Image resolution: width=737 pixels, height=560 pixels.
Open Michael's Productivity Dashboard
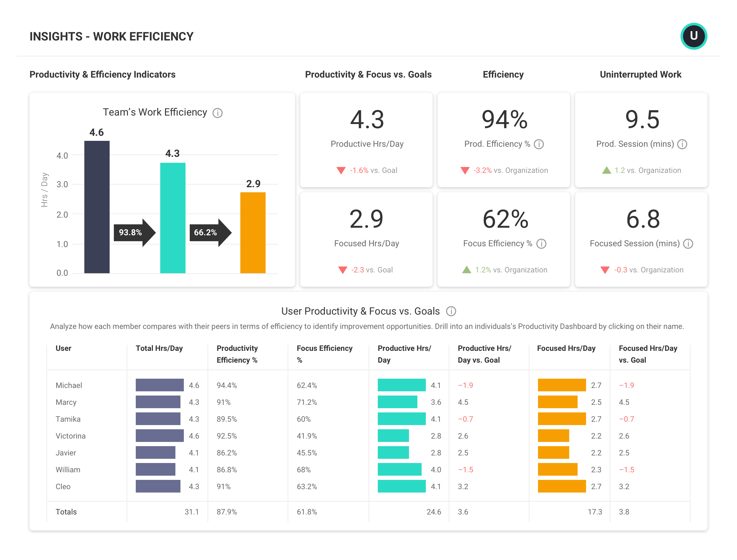68,385
